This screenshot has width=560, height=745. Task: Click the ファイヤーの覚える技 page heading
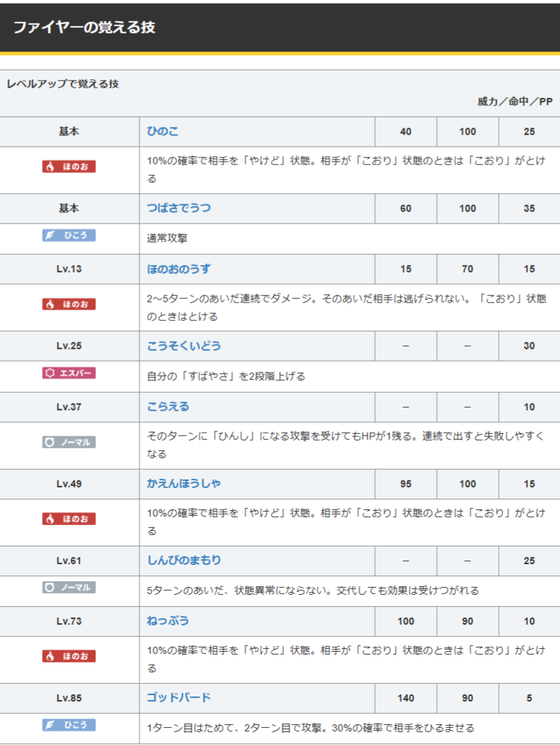(x=84, y=28)
